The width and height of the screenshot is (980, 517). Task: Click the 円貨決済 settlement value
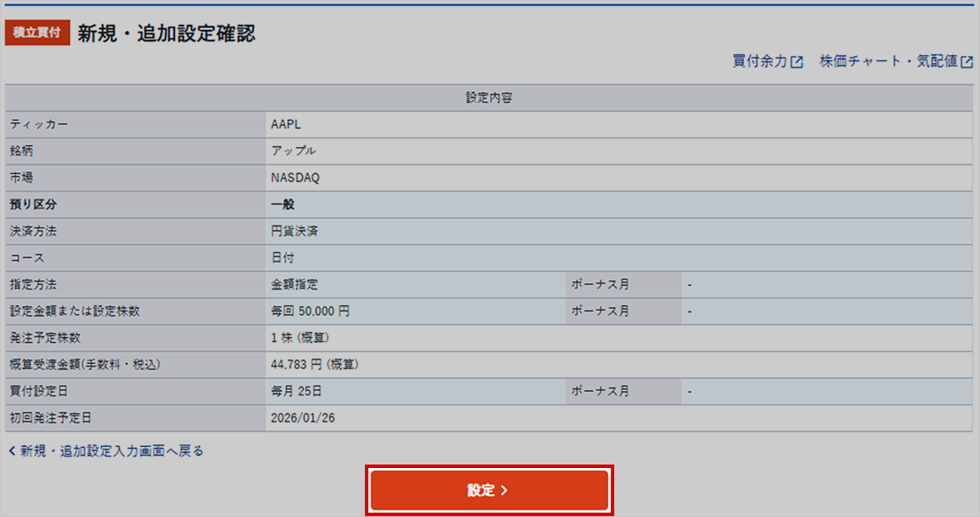point(294,232)
